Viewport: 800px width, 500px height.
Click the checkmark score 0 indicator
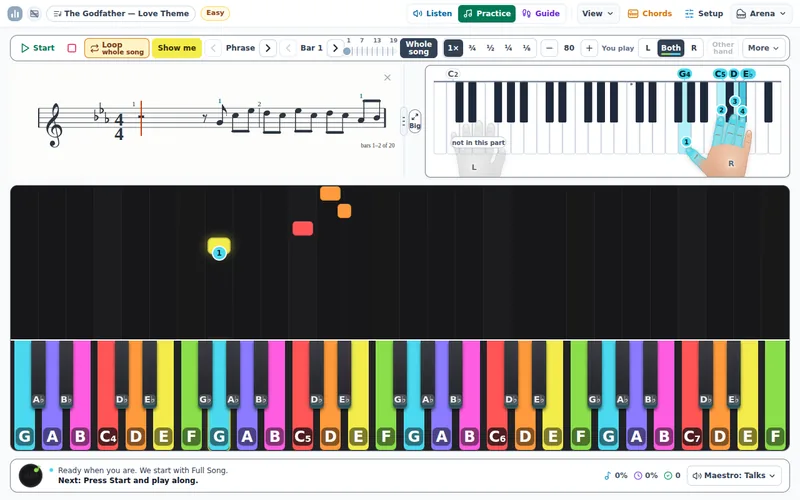pyautogui.click(x=672, y=476)
